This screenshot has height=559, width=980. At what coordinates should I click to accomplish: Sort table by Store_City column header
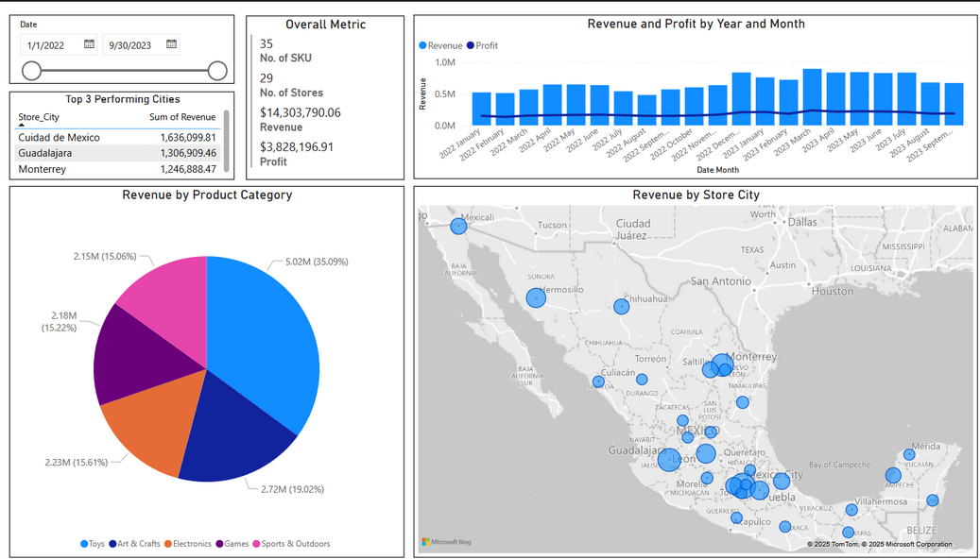tap(38, 117)
